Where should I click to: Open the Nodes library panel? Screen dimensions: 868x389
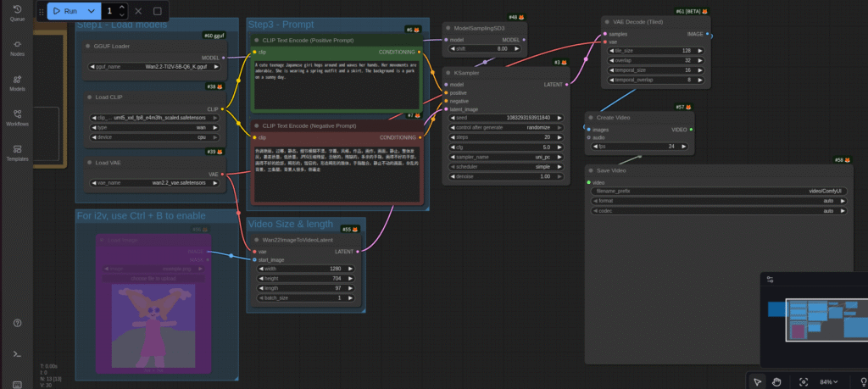[17, 47]
